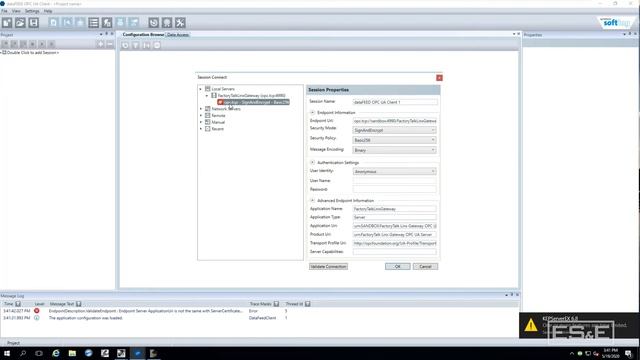640x360 pixels.
Task: Select the FactoryTalkLinxGateway server tree item
Action: tap(251, 96)
